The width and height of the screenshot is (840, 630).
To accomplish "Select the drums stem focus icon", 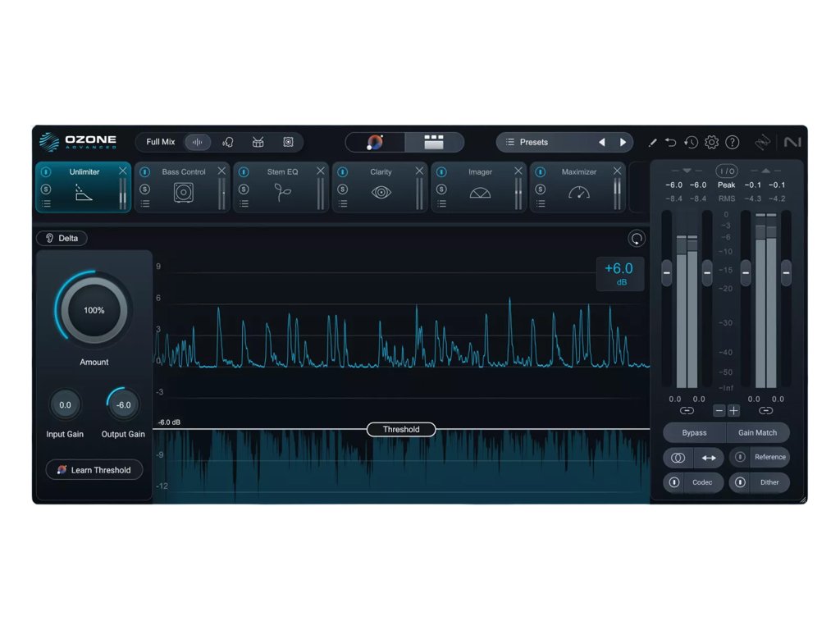I will (258, 142).
